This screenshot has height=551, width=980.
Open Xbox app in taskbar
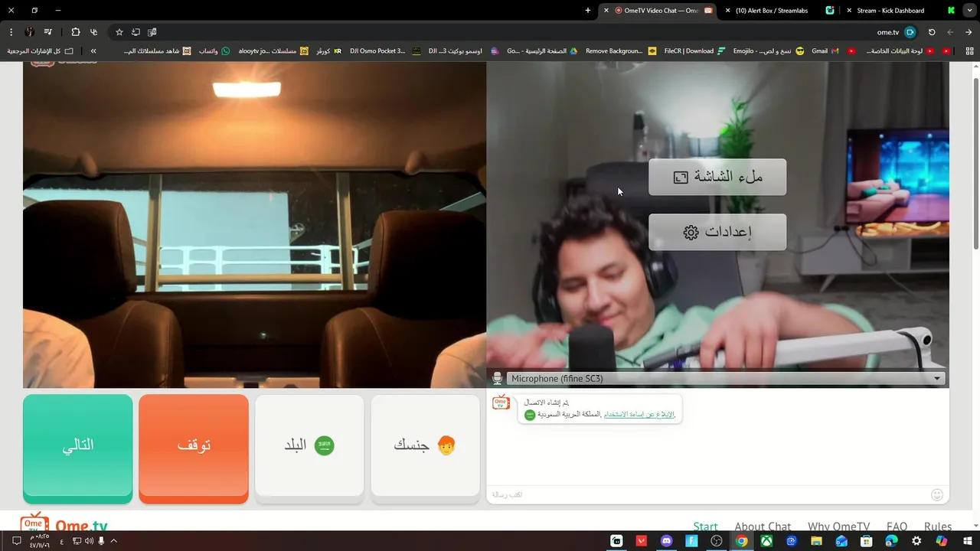coord(766,541)
